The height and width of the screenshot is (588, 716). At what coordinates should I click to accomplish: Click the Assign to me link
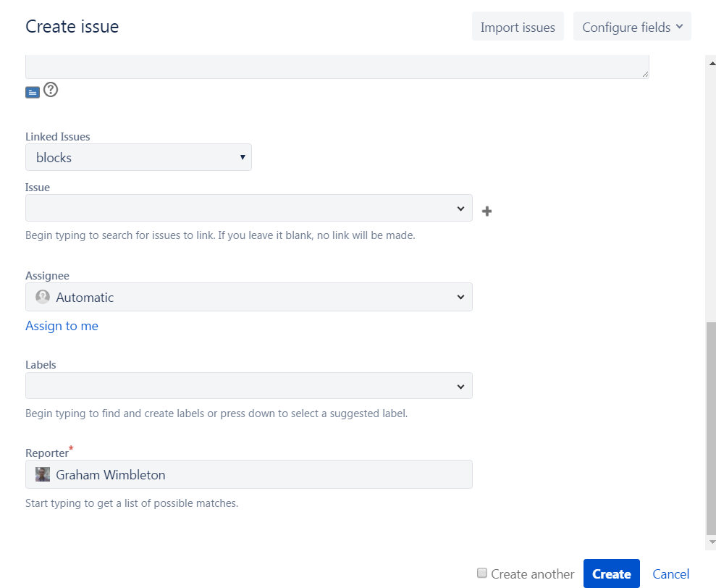(62, 326)
